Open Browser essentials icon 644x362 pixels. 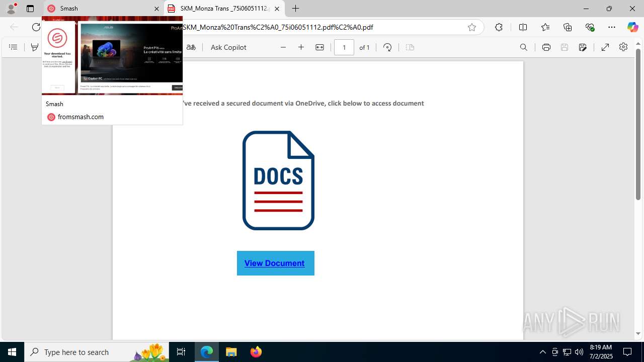pos(590,27)
